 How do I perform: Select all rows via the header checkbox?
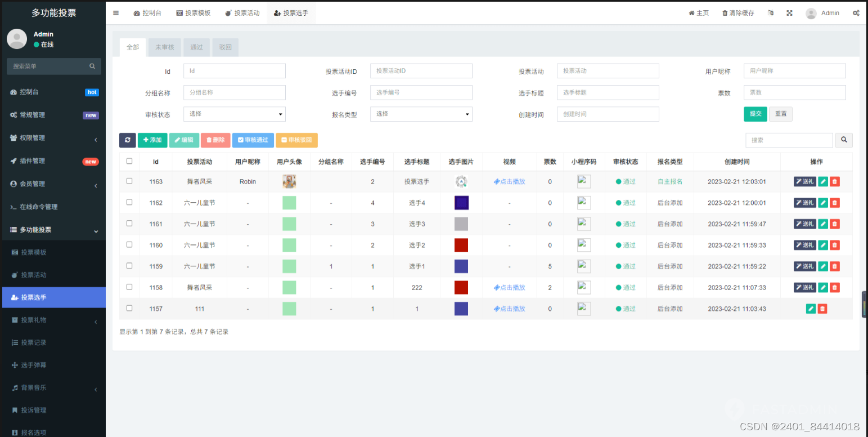(129, 160)
